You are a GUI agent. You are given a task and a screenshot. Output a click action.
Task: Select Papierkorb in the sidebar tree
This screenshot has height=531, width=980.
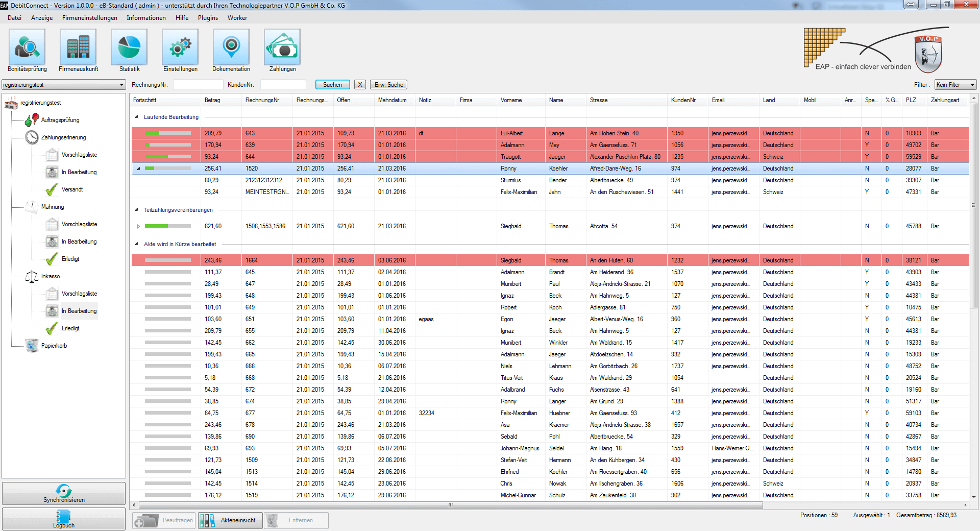(54, 346)
